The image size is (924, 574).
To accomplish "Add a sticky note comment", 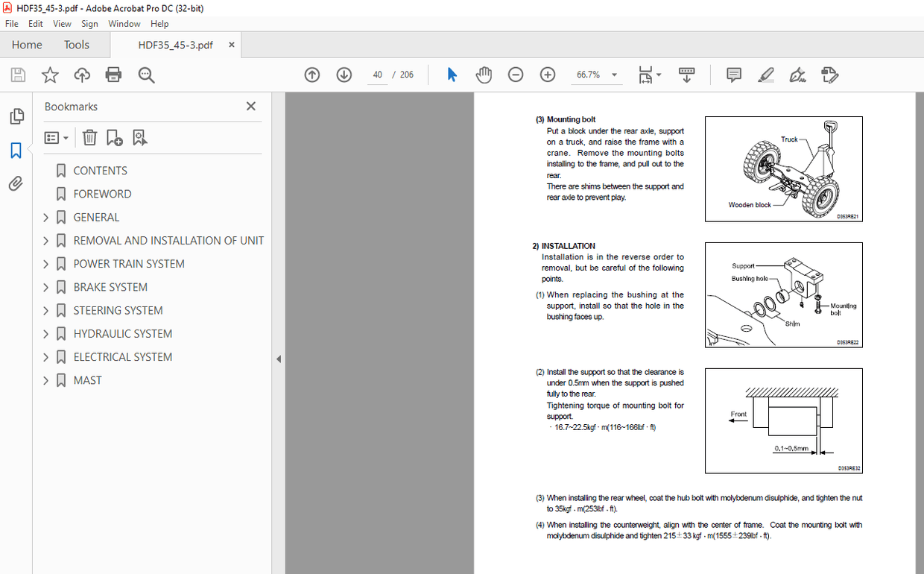I will tap(733, 75).
